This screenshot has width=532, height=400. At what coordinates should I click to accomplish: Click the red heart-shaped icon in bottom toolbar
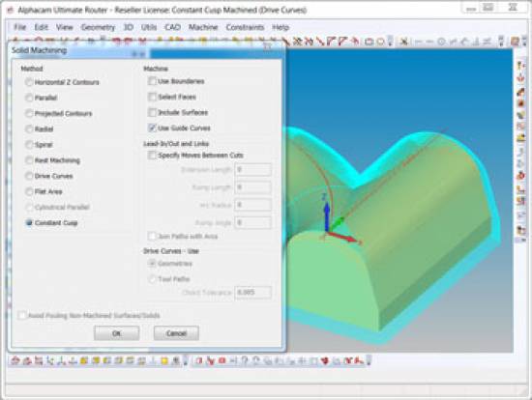[x=325, y=360]
